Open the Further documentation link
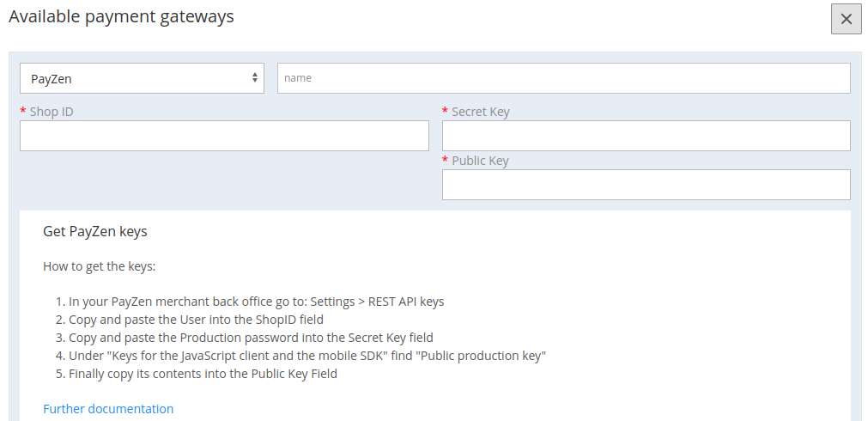The image size is (868, 421). (108, 409)
